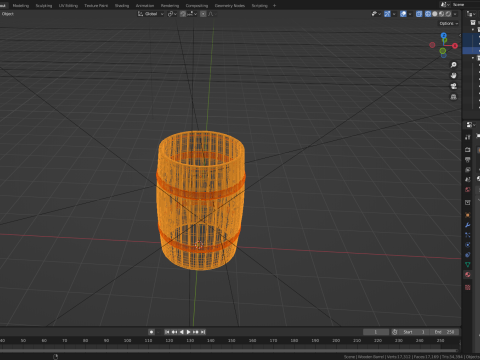Screen dimensions: 480x360
Task: Toggle viewport gizmos display
Action: [387, 14]
